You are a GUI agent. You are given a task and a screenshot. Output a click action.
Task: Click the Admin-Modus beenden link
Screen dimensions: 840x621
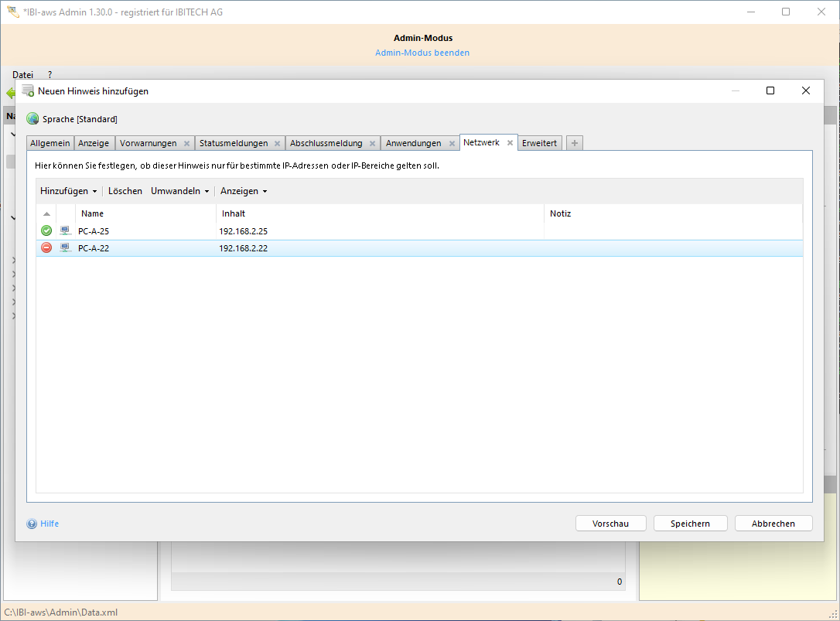pyautogui.click(x=422, y=53)
